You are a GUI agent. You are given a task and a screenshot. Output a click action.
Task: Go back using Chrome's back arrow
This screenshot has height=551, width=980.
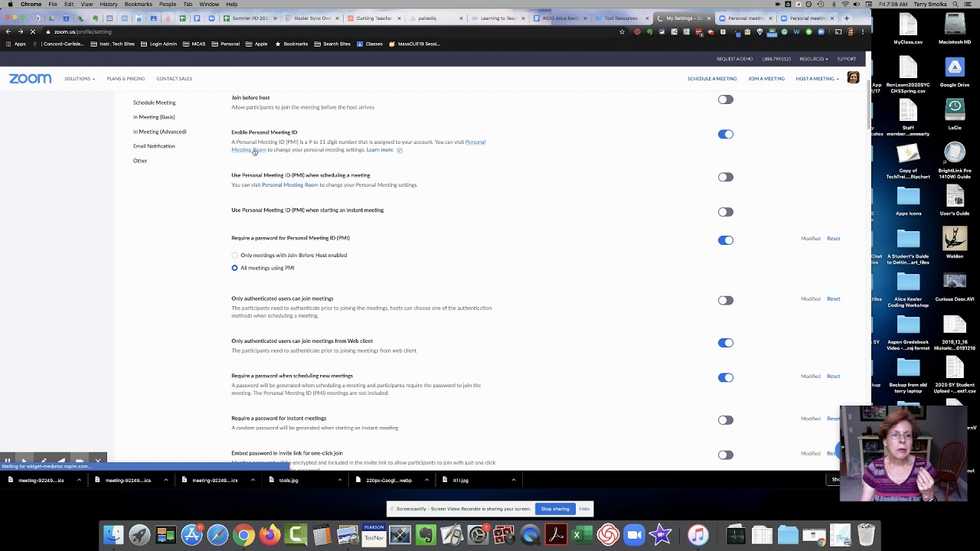pyautogui.click(x=8, y=31)
